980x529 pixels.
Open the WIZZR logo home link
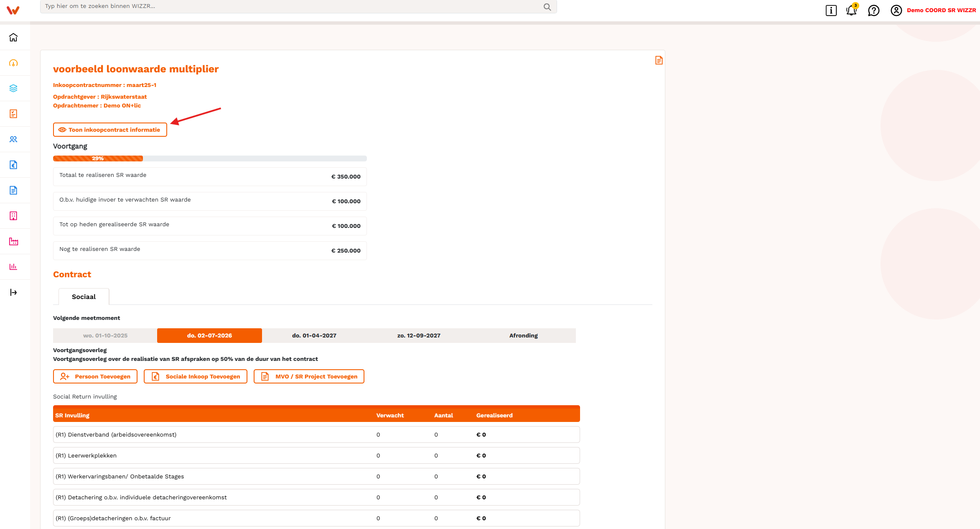13,10
